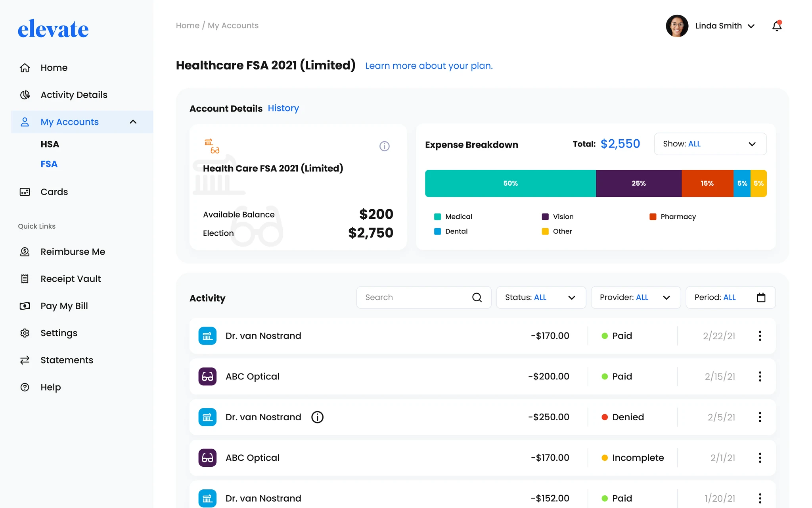Open the Status: ALL filter dropdown
This screenshot has width=812, height=508.
(541, 297)
